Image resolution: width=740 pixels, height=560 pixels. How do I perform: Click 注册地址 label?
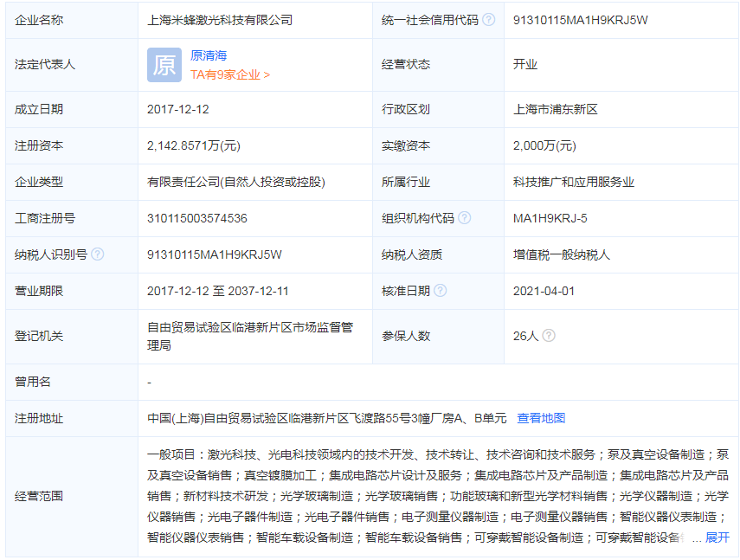(x=39, y=418)
